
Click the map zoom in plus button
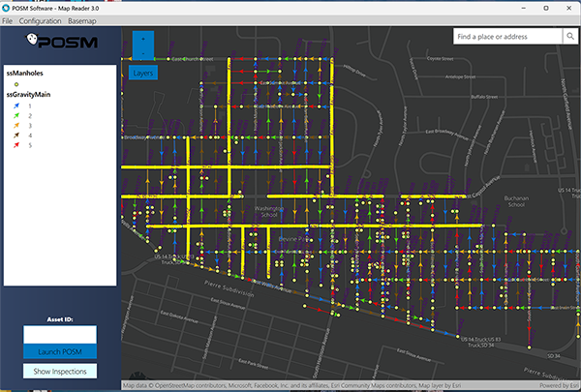point(145,39)
